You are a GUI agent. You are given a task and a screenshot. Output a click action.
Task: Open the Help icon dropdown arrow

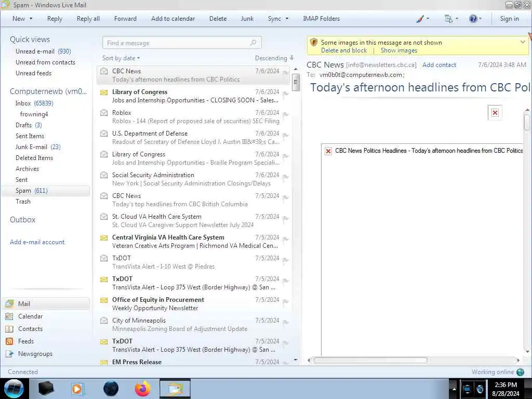click(x=480, y=19)
